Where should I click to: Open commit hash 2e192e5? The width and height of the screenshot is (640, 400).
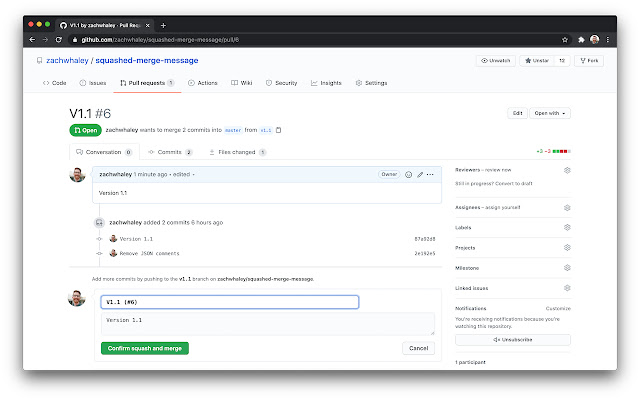pos(425,253)
